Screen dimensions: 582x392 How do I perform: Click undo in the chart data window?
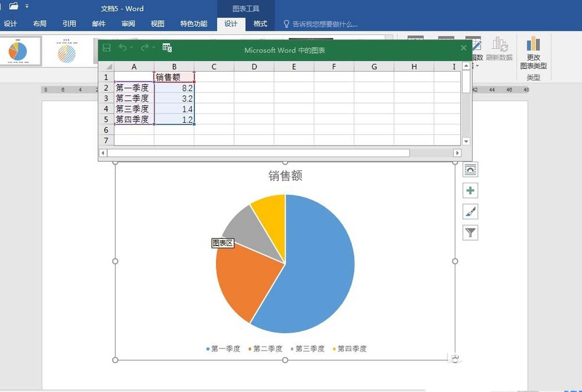[x=122, y=48]
